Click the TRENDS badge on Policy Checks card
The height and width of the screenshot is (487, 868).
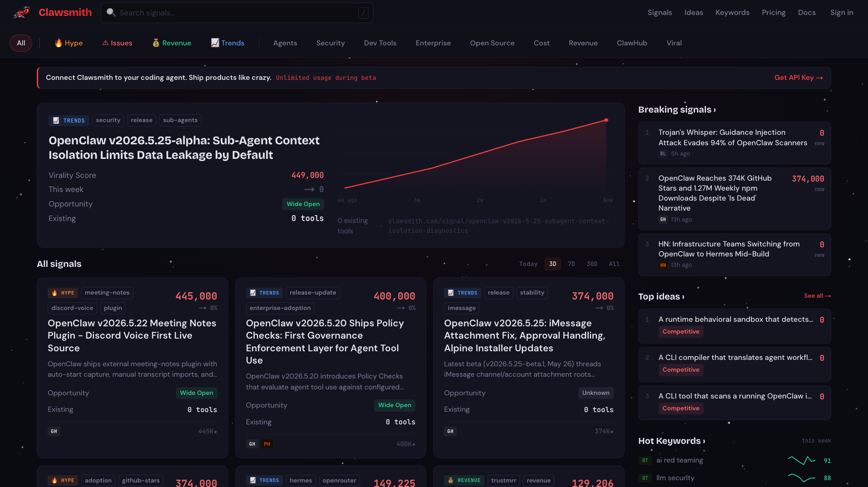(x=264, y=293)
